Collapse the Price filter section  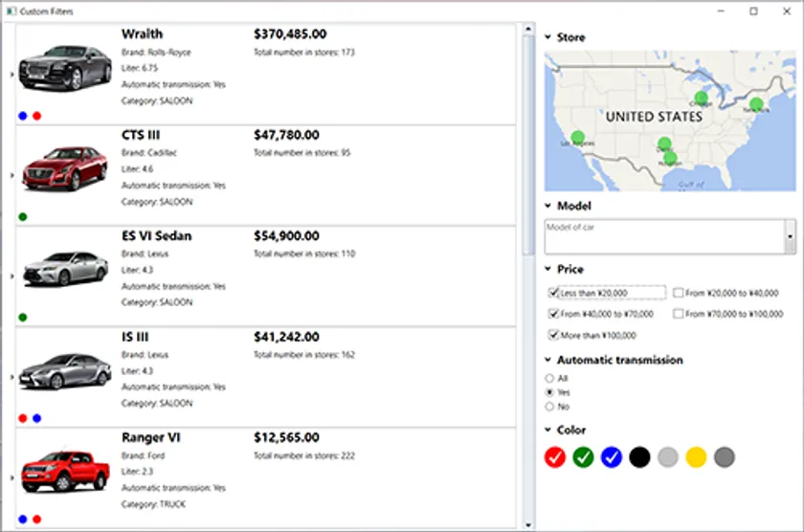pos(547,270)
